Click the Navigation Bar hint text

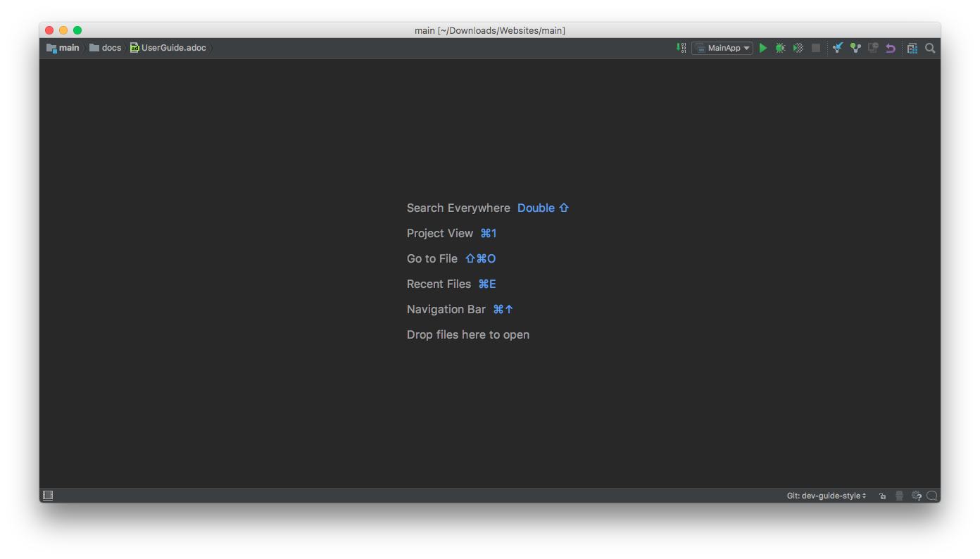coord(446,309)
